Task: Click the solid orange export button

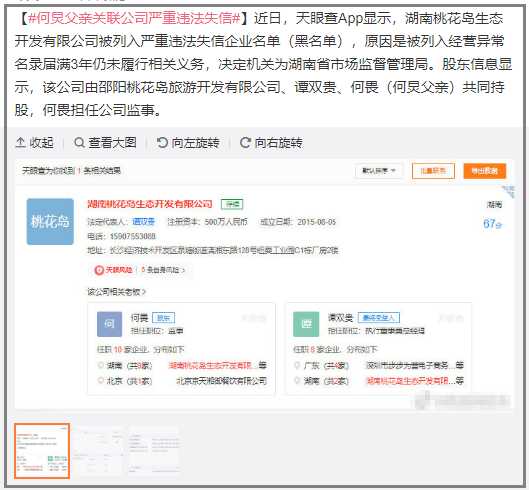Action: 485,171
